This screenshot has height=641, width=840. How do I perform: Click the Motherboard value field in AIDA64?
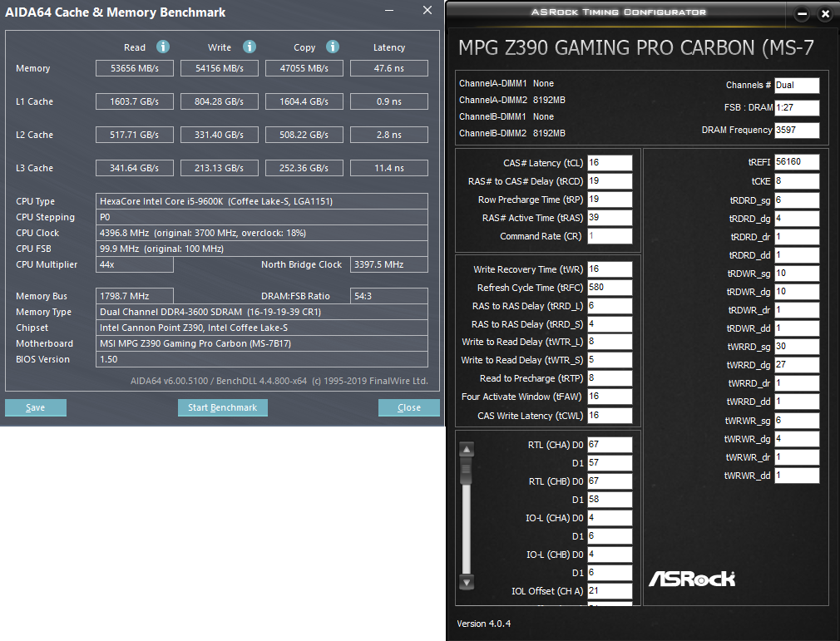[262, 343]
